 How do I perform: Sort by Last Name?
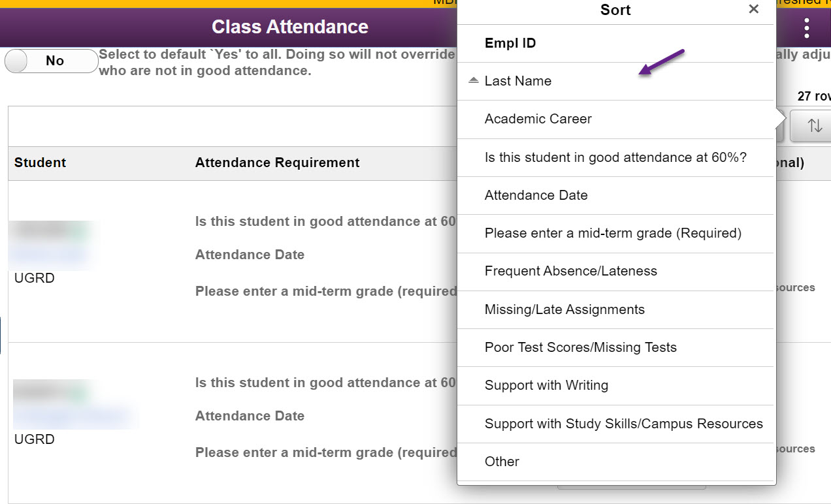518,81
